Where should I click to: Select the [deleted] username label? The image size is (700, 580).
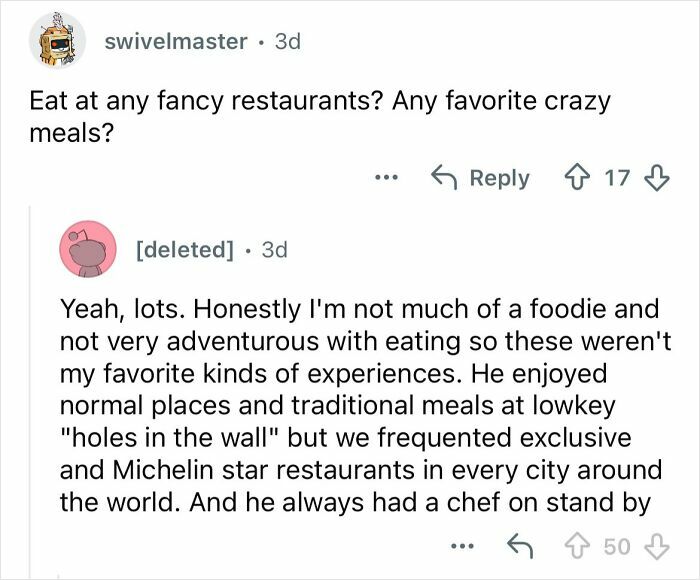(x=184, y=249)
